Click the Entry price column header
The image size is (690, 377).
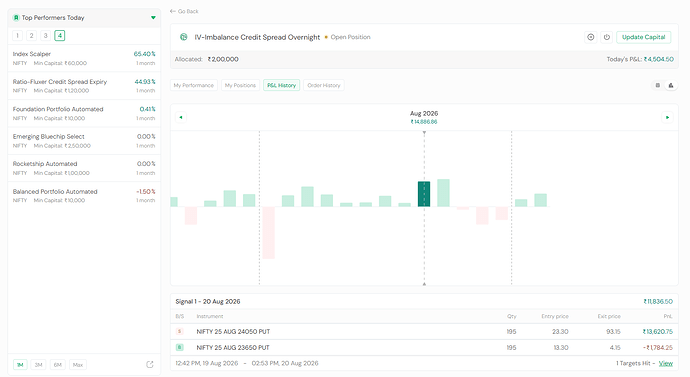tap(555, 316)
